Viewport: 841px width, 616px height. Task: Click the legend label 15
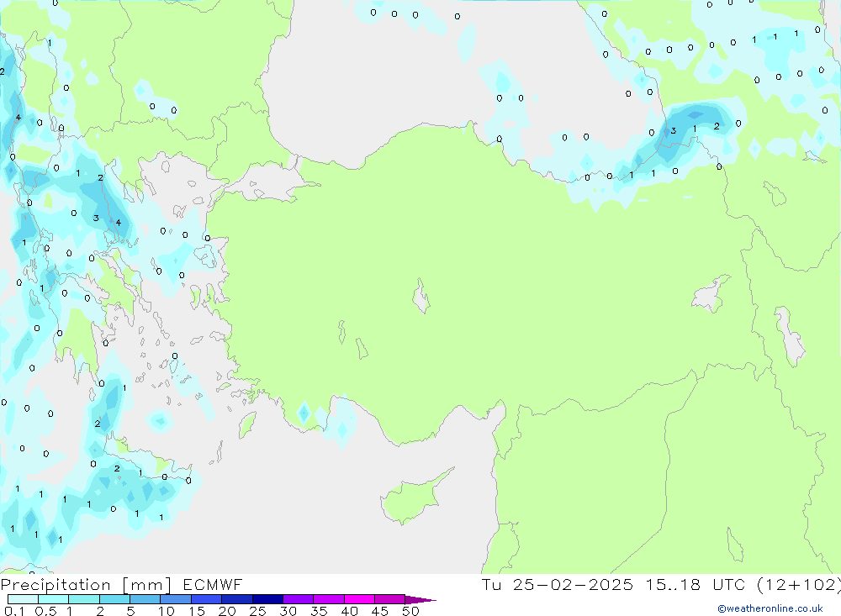(x=197, y=611)
